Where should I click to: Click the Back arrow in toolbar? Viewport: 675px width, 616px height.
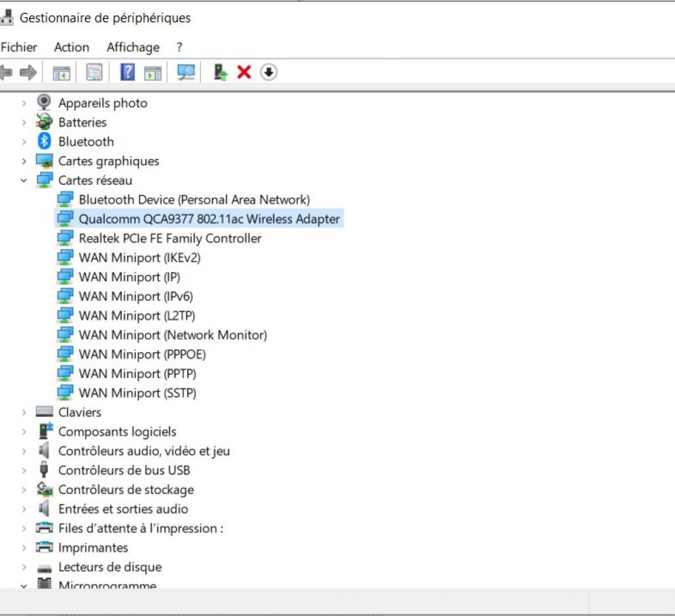click(6, 73)
